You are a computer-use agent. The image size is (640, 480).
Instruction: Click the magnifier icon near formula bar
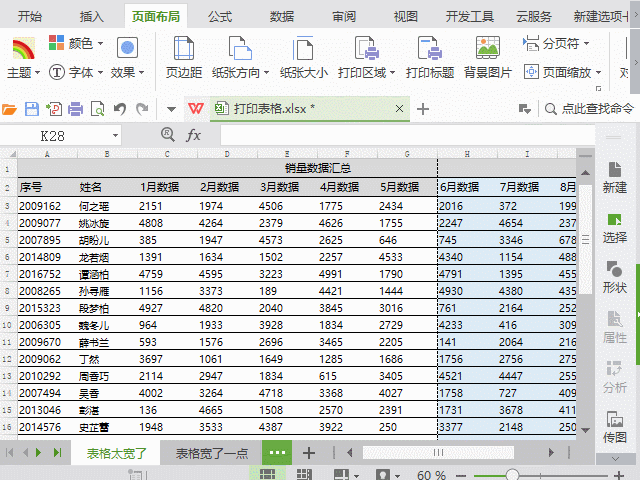coord(168,134)
